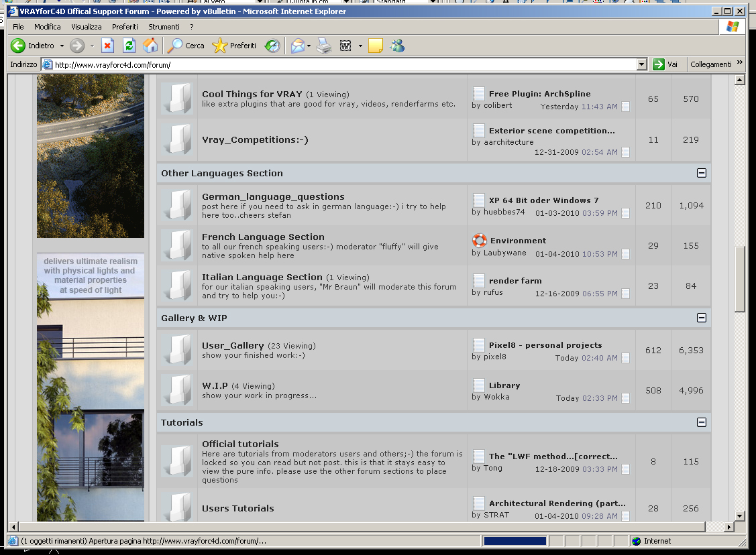Collapse the Gallery & WIP category
Image resolution: width=756 pixels, height=555 pixels.
coord(702,318)
